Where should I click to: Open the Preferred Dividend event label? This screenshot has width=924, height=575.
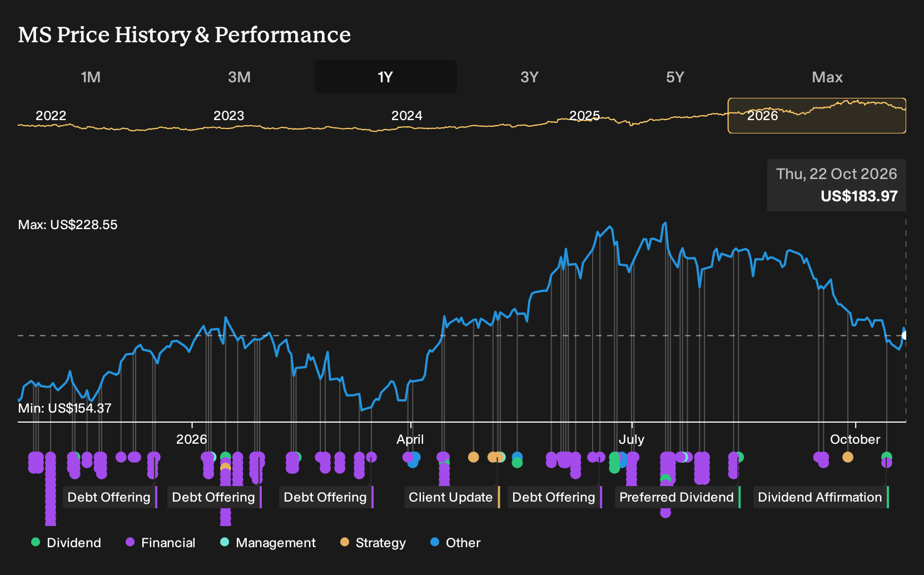pos(678,497)
